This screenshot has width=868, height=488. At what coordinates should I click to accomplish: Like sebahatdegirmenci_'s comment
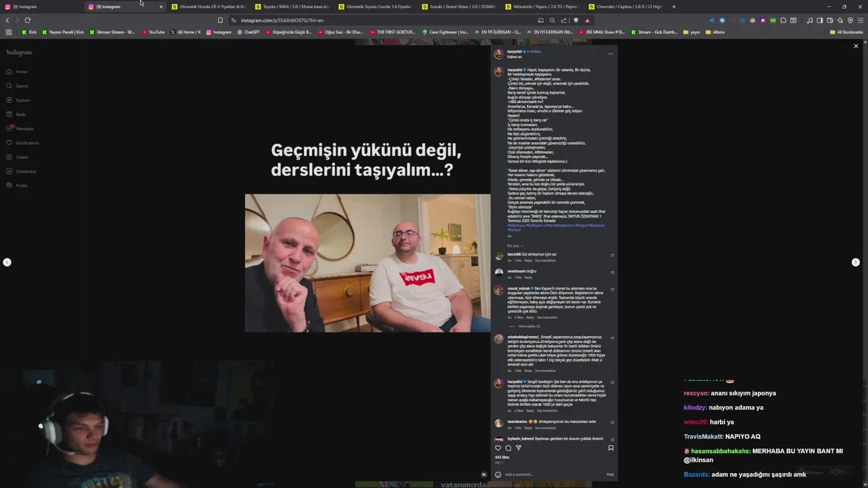[x=612, y=338]
